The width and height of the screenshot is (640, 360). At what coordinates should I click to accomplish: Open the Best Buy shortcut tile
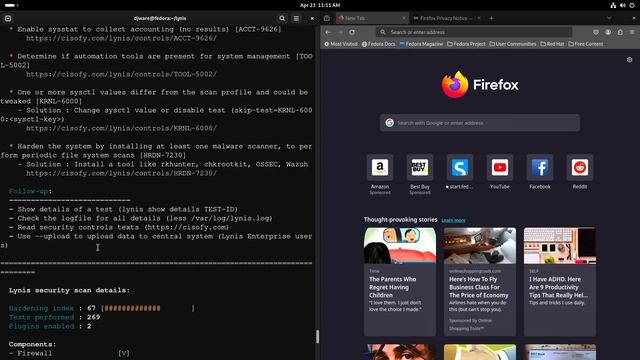click(420, 167)
